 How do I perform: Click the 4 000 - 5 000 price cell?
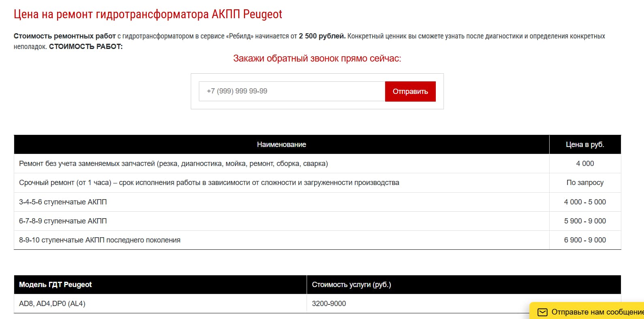[585, 202]
